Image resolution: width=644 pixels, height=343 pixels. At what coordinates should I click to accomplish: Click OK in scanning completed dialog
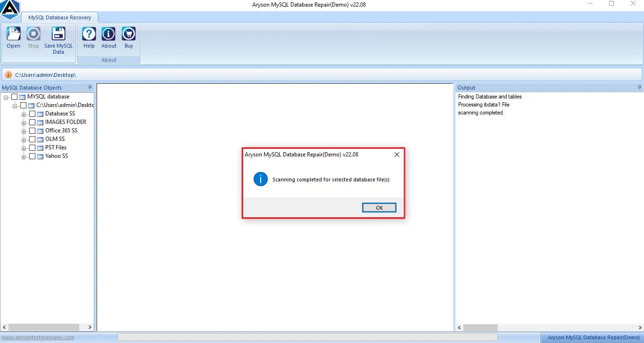379,208
